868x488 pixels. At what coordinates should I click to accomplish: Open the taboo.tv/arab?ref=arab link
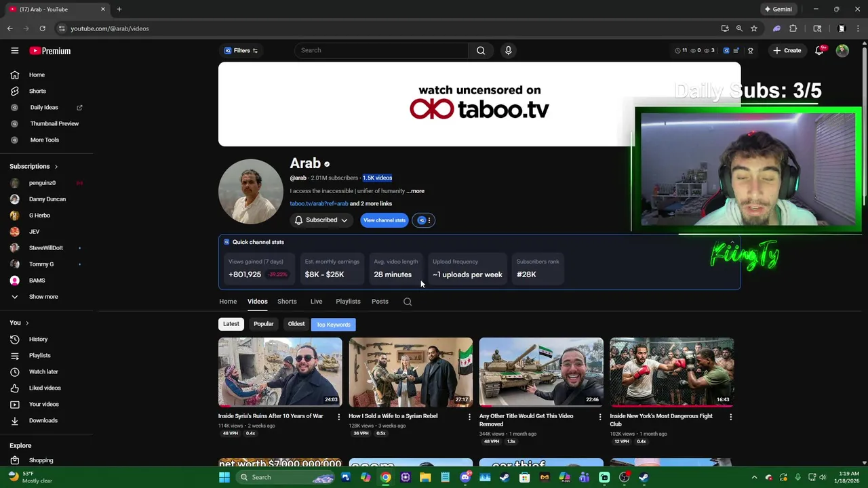tap(319, 203)
